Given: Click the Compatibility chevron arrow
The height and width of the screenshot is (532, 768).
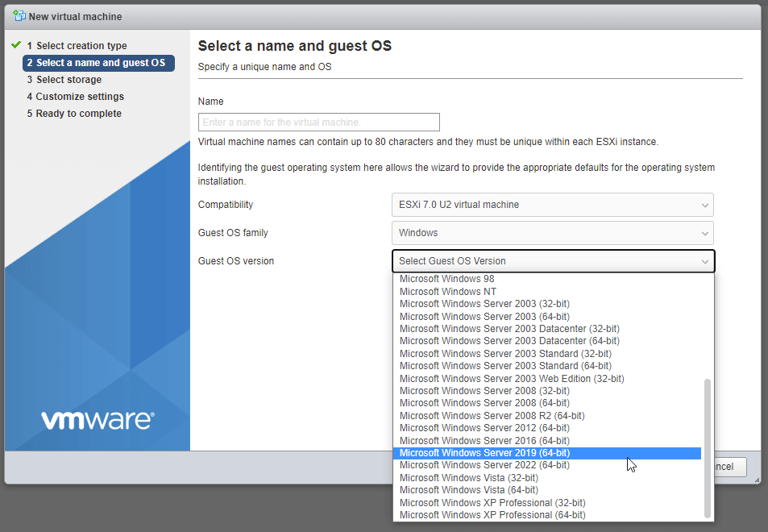Looking at the screenshot, I should pyautogui.click(x=705, y=206).
